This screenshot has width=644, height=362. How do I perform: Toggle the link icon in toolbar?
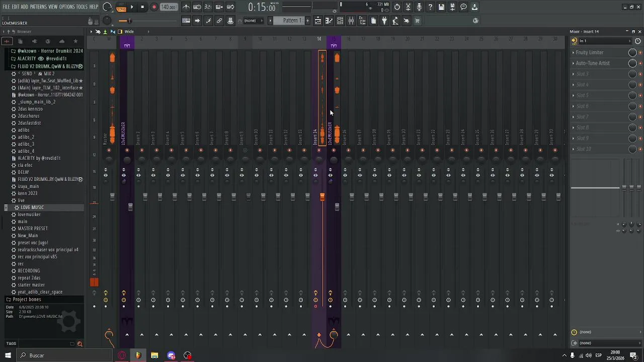coord(219,21)
